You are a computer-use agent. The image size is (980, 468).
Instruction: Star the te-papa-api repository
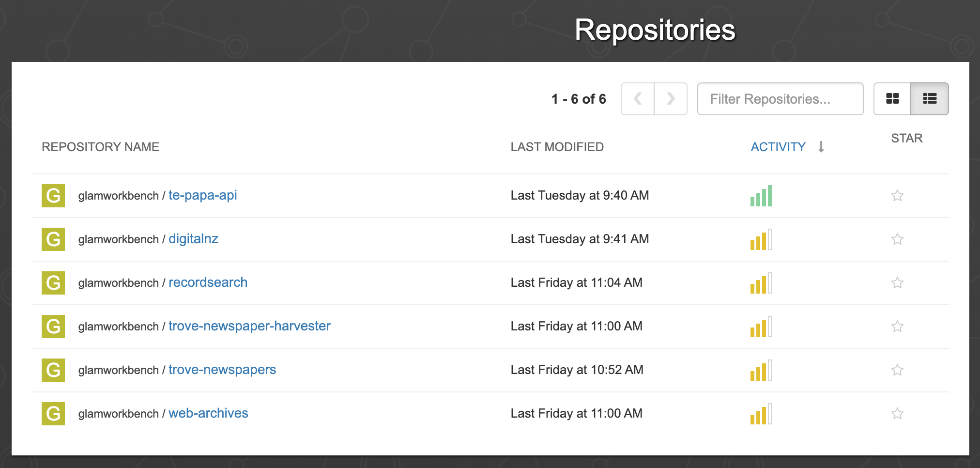[897, 195]
